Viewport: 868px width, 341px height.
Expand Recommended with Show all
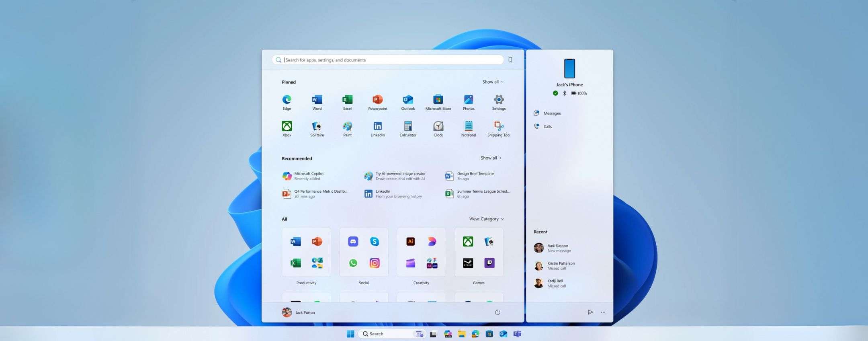coord(491,158)
